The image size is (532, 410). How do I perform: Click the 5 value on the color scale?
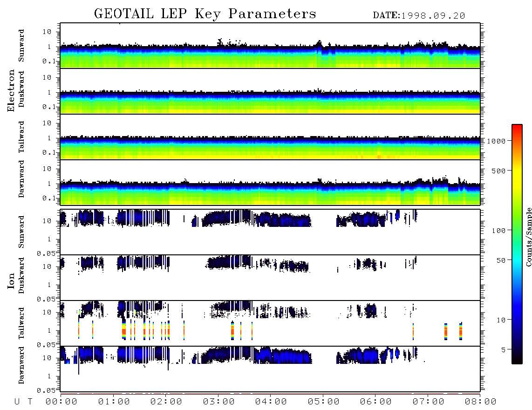[504, 350]
